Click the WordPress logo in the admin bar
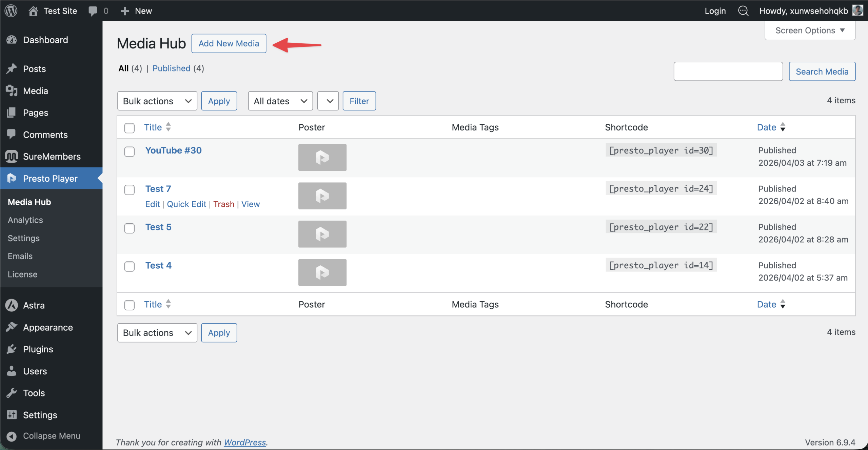Image resolution: width=868 pixels, height=450 pixels. click(11, 11)
